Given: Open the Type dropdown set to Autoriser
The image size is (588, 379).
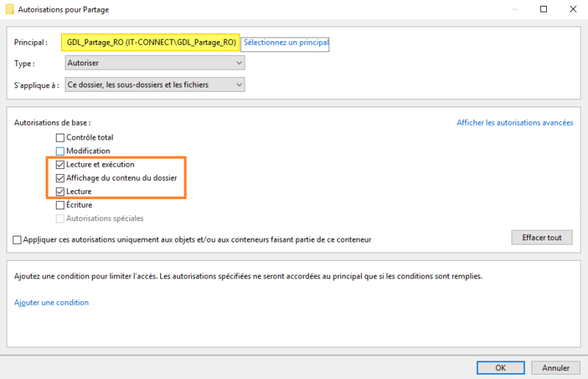Looking at the screenshot, I should point(155,63).
